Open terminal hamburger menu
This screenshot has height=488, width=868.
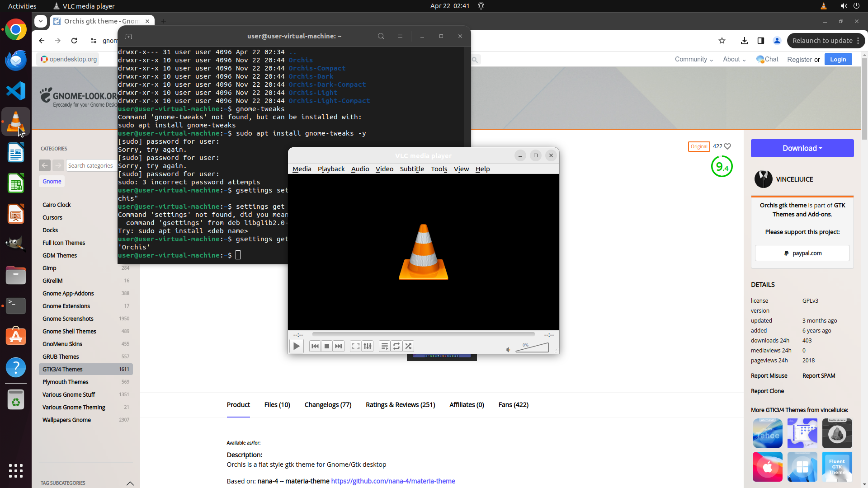pos(400,36)
